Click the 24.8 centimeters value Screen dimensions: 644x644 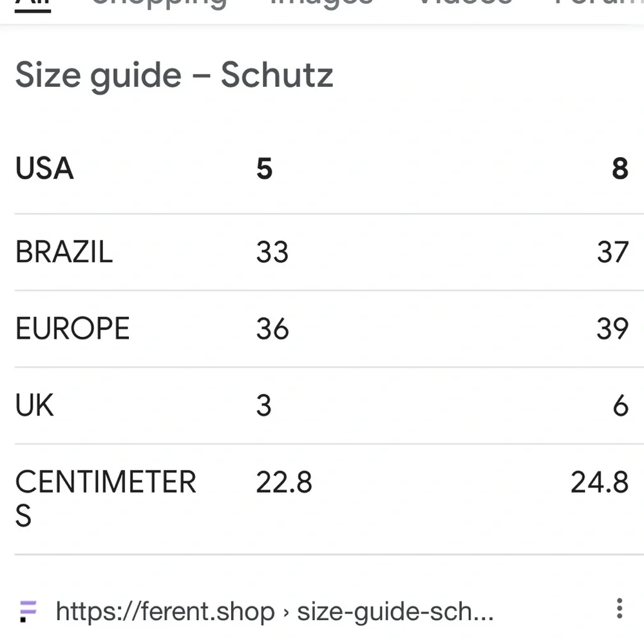coord(600,482)
